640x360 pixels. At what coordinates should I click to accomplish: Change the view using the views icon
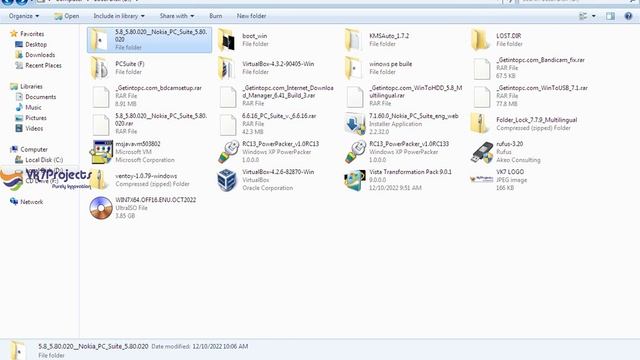[x=583, y=16]
